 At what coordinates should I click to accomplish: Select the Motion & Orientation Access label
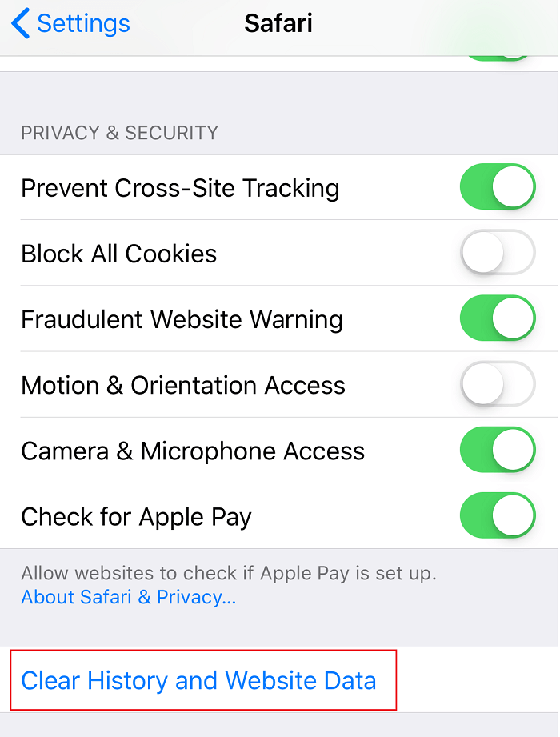[183, 386]
